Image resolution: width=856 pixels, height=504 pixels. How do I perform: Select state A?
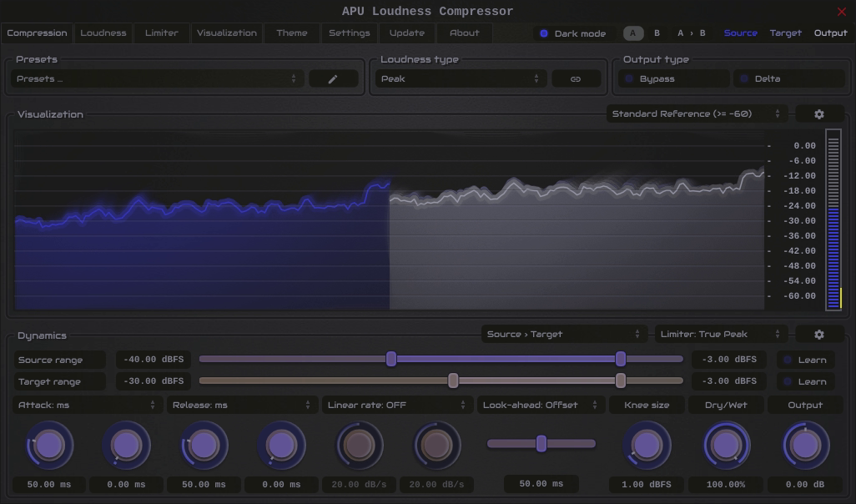point(633,33)
